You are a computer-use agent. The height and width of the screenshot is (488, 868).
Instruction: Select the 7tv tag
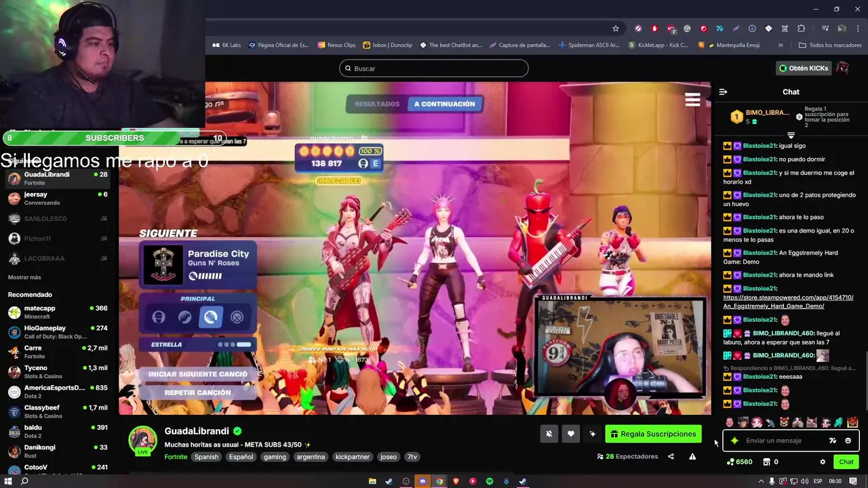click(412, 457)
